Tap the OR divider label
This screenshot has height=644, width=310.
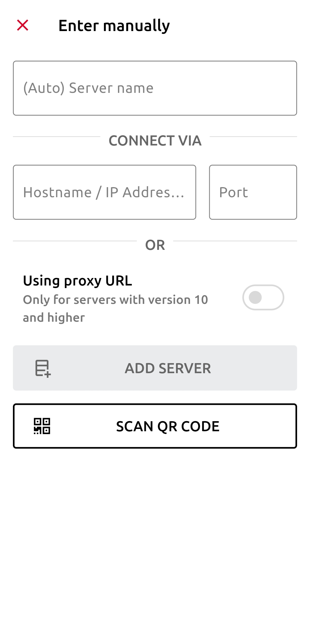click(155, 245)
